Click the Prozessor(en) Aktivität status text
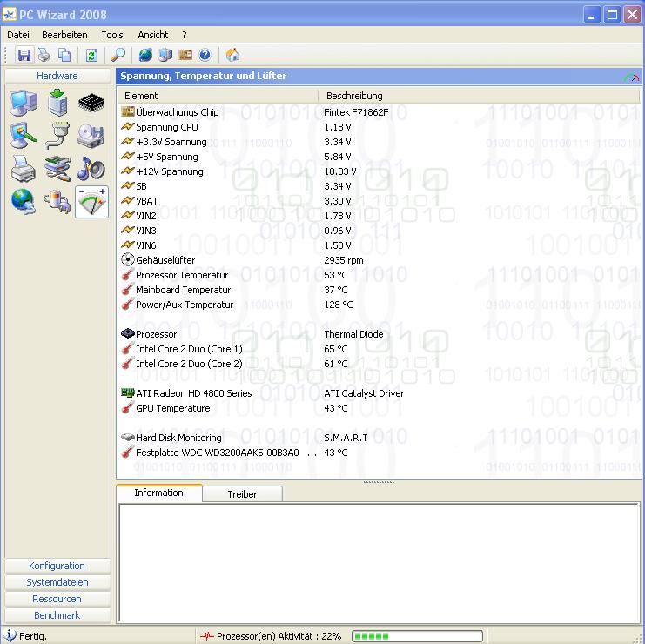The height and width of the screenshot is (644, 645). tap(279, 636)
